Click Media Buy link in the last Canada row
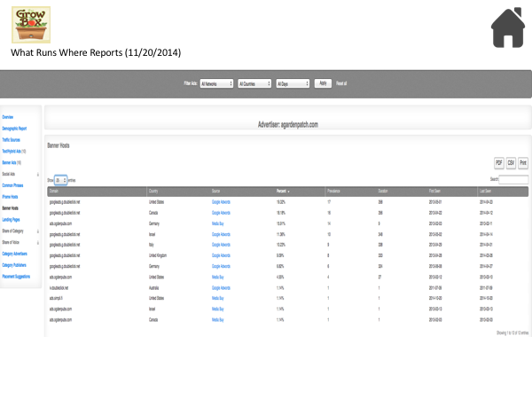The width and height of the screenshot is (532, 399). pyautogui.click(x=217, y=320)
